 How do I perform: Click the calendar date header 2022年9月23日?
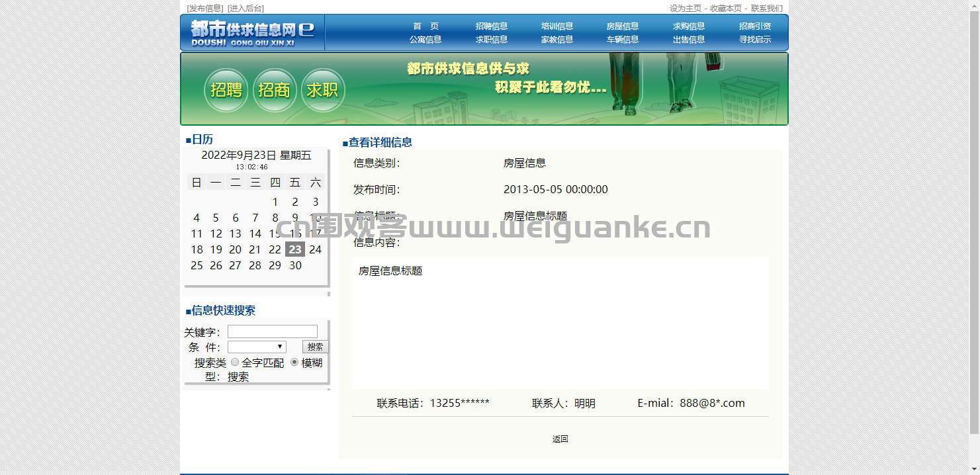pos(239,155)
